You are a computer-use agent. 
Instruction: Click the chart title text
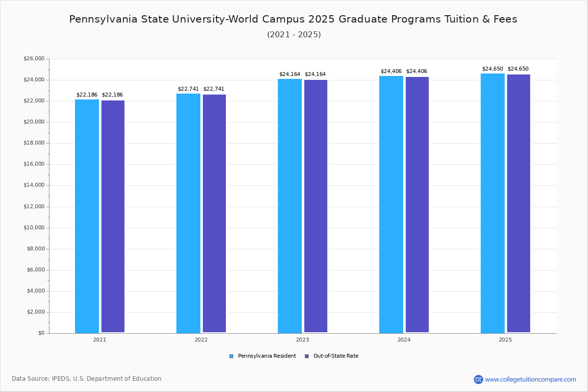click(293, 19)
